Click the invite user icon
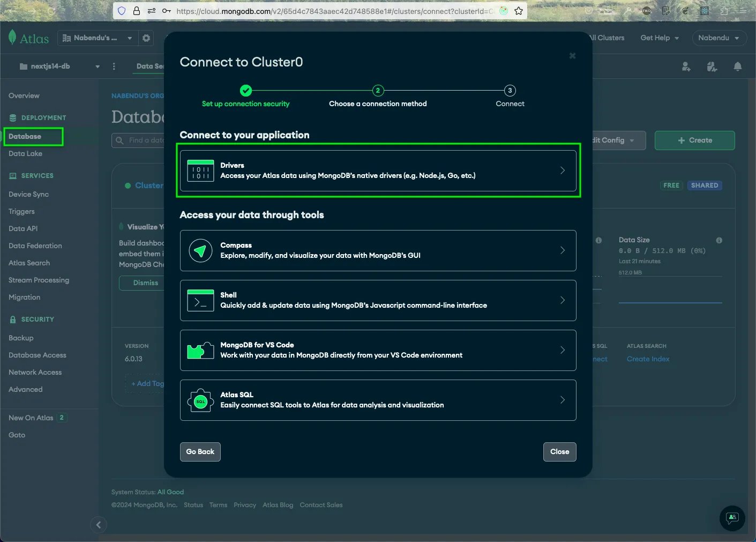 [x=686, y=66]
